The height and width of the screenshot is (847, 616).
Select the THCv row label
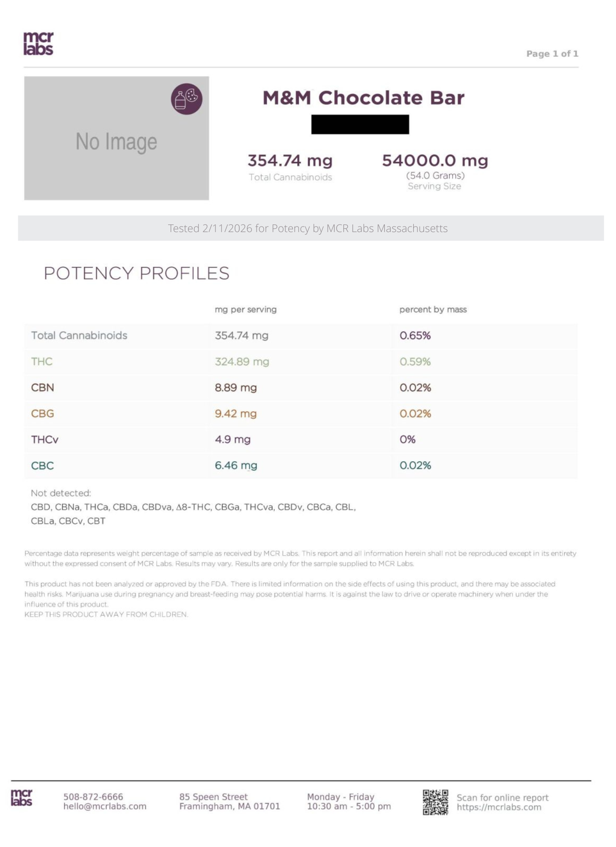[x=45, y=440]
